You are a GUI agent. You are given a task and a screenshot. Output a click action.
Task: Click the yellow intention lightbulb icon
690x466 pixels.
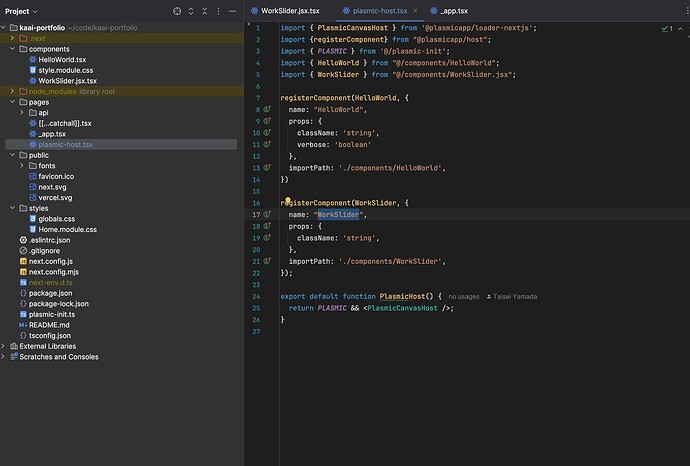tap(287, 201)
